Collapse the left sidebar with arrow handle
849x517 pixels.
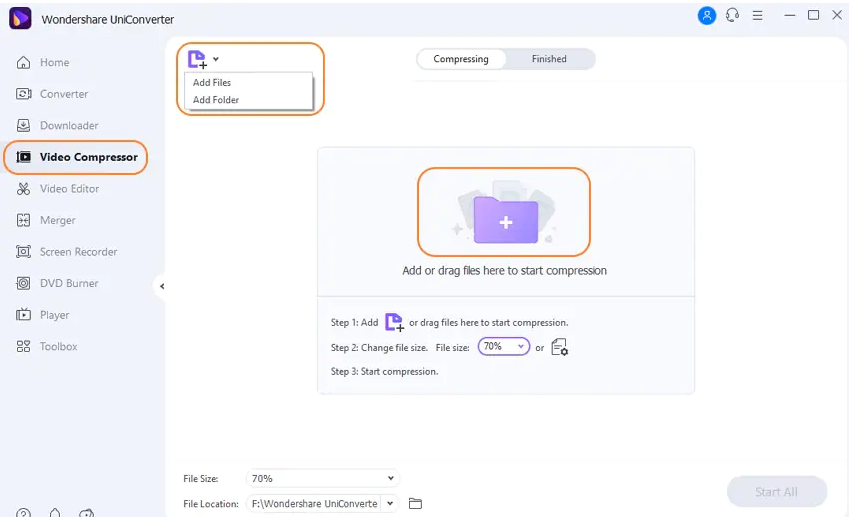pos(161,286)
